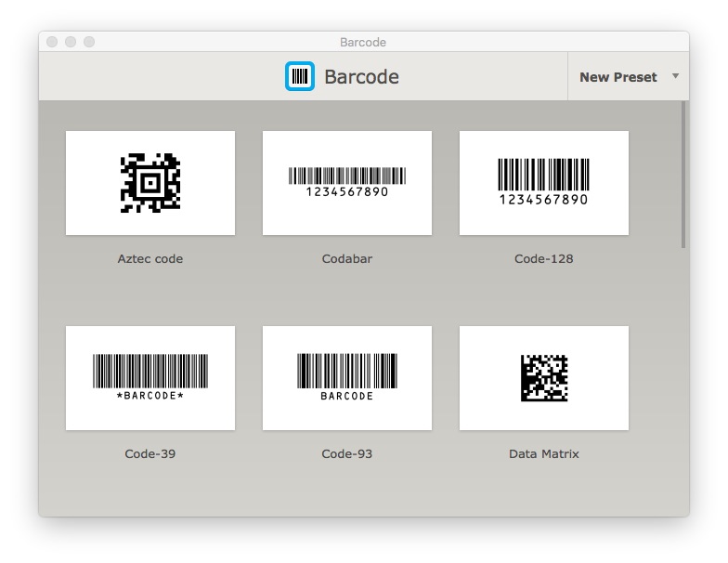Click the 'Codabar' label

pos(347,258)
